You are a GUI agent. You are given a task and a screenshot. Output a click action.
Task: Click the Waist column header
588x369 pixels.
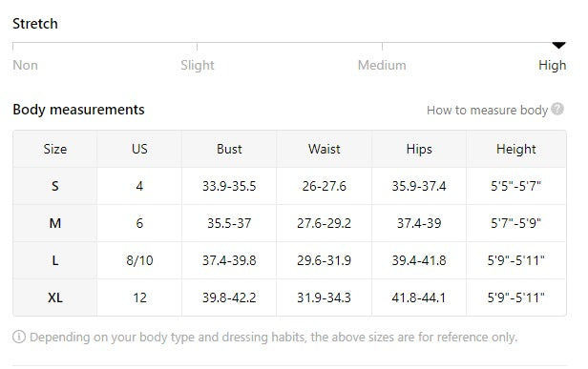(324, 149)
